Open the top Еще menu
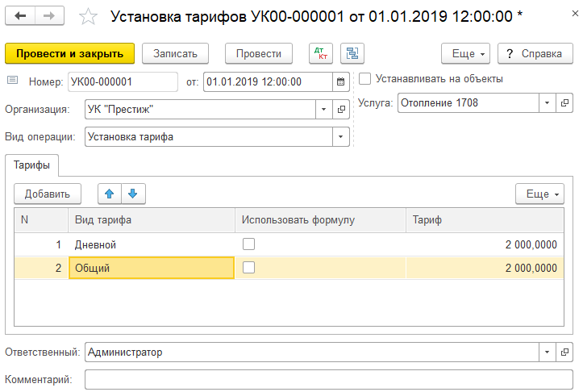583x392 pixels. 465,53
